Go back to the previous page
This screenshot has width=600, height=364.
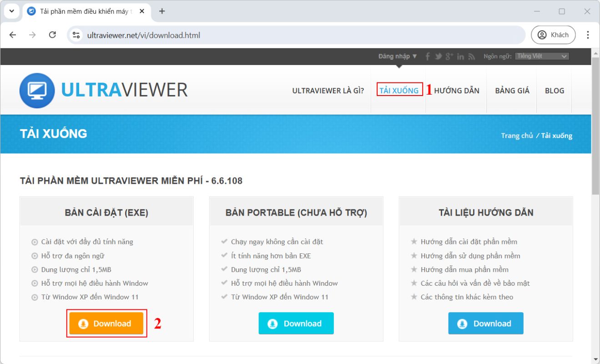coord(12,34)
